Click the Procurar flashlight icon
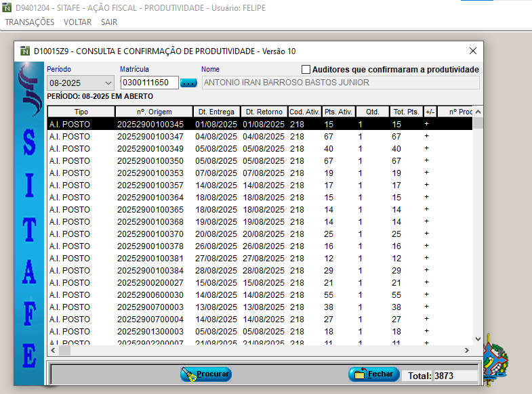The width and height of the screenshot is (532, 394). point(188,374)
